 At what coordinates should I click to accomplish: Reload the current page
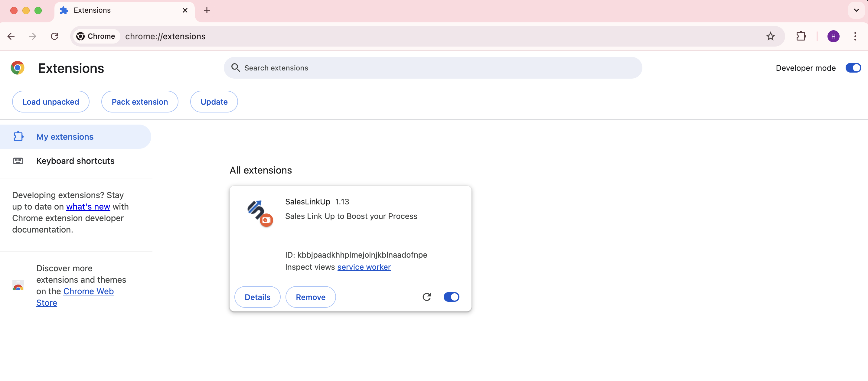(x=54, y=36)
